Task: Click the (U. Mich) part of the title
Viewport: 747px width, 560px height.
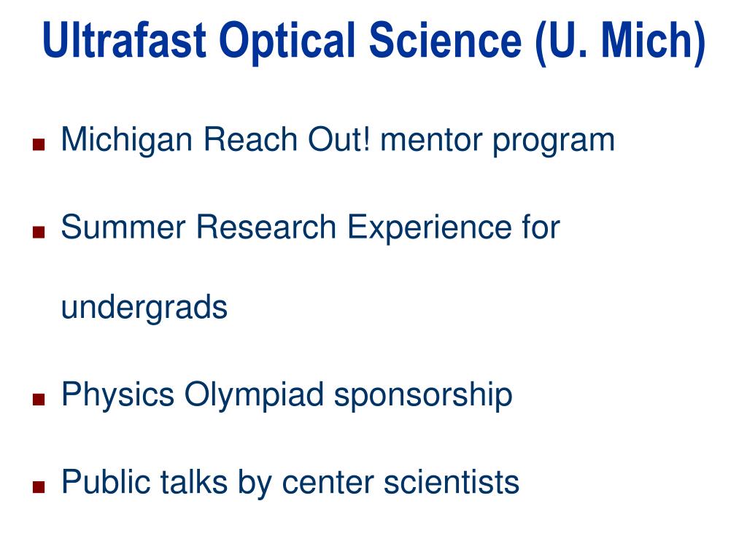Action: tap(619, 42)
